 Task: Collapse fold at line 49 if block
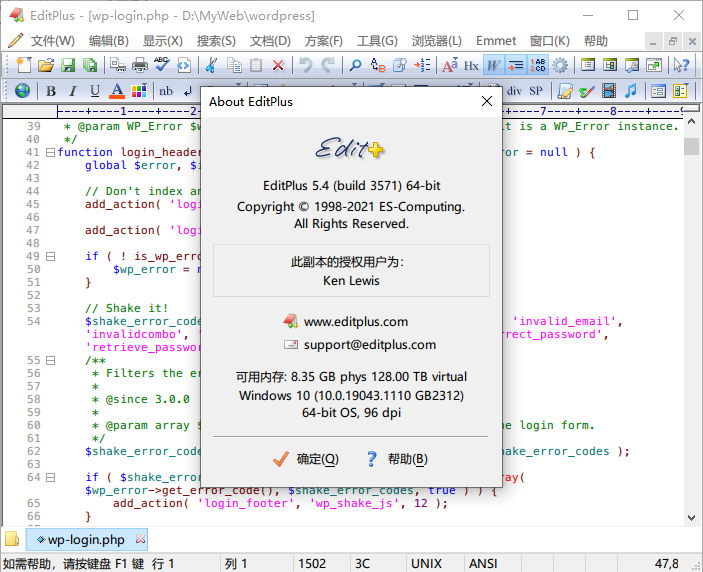51,256
